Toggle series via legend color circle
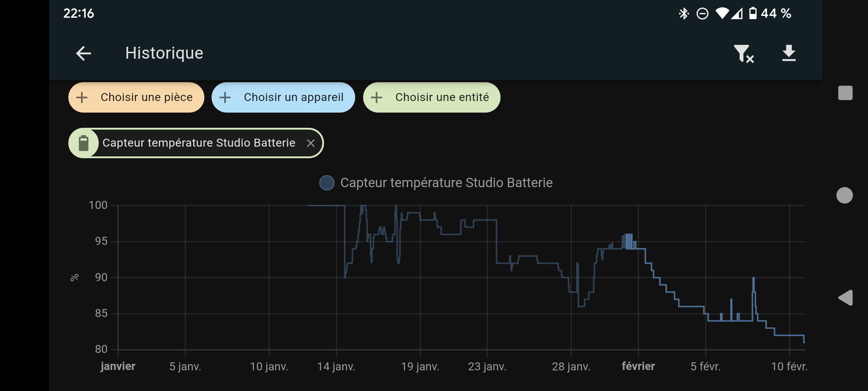This screenshot has width=868, height=391. (327, 183)
